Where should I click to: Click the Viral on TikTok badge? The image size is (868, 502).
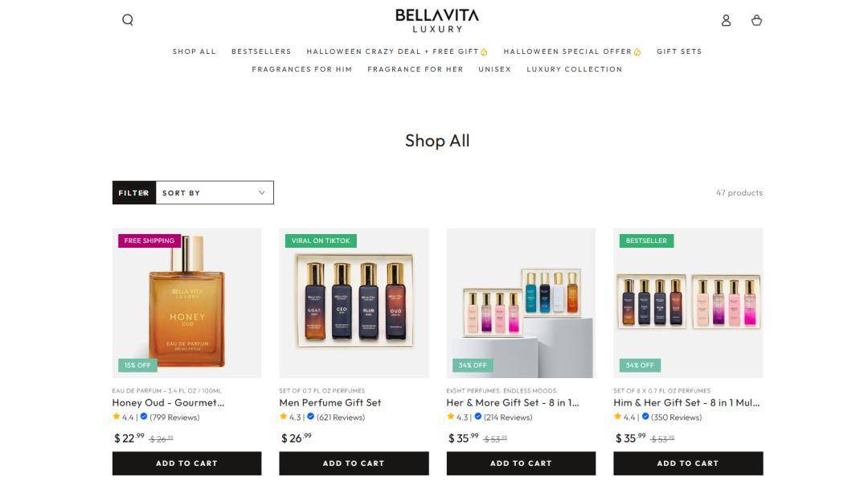pyautogui.click(x=321, y=241)
